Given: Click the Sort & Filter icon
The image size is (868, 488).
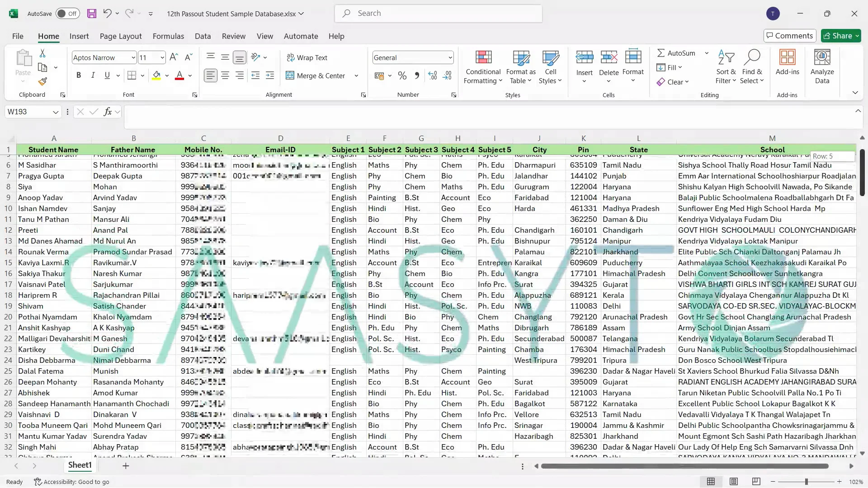Looking at the screenshot, I should tap(726, 57).
